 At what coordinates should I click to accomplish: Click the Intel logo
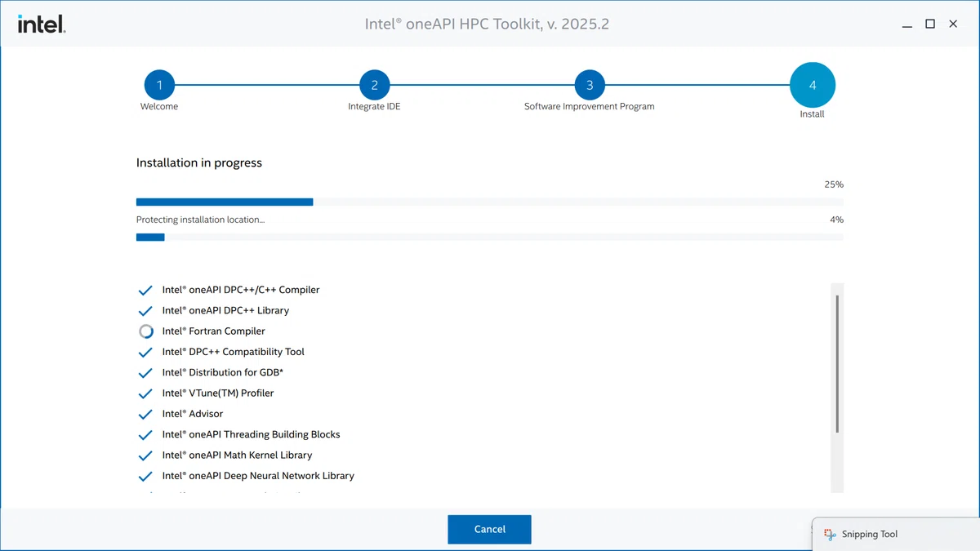(42, 24)
